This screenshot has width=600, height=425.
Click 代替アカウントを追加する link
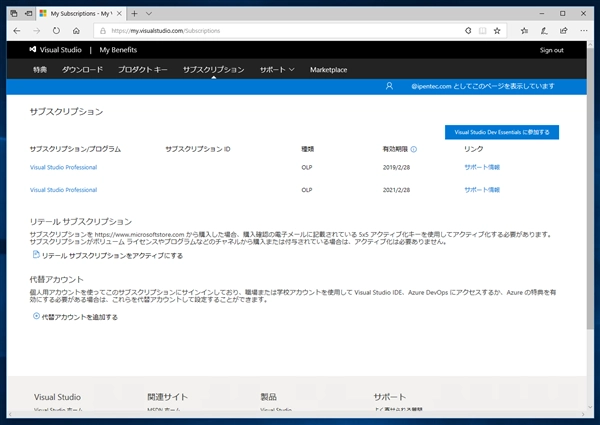pos(80,317)
